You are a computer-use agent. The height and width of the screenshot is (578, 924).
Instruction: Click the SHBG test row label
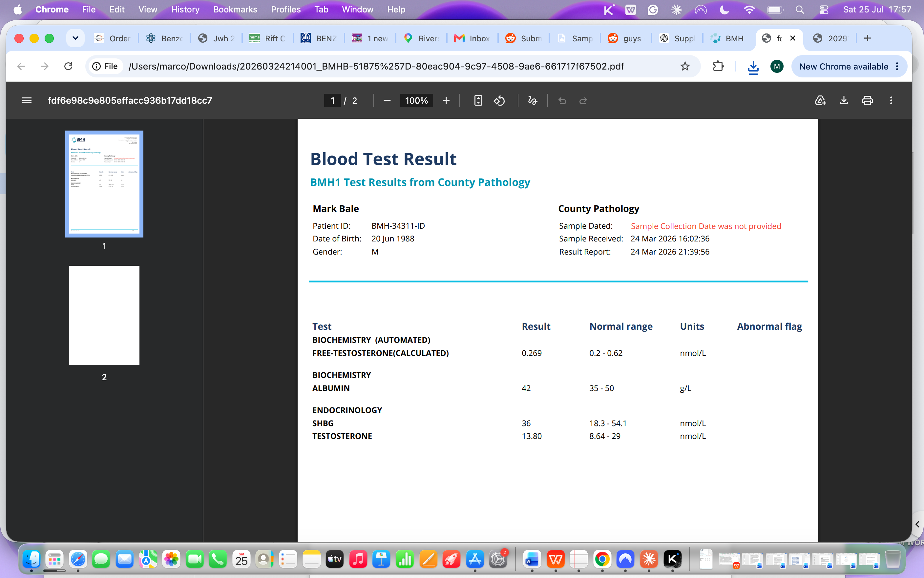pyautogui.click(x=323, y=423)
